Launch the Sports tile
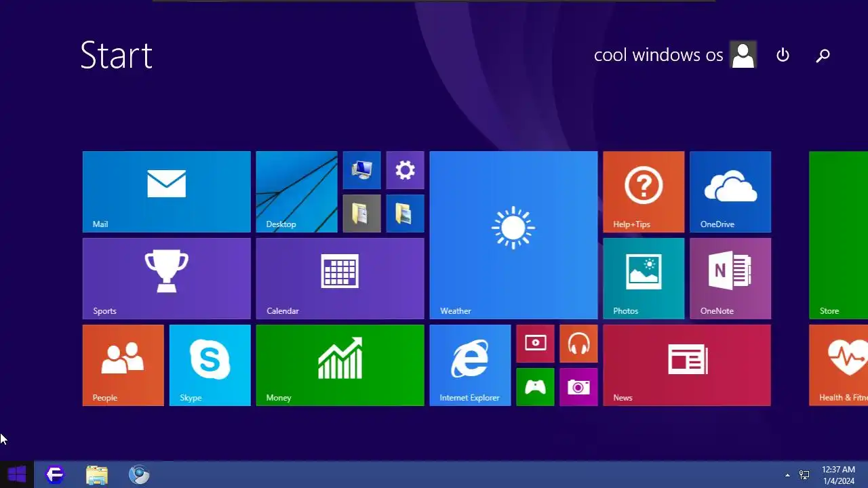Image resolution: width=868 pixels, height=488 pixels. 166,279
